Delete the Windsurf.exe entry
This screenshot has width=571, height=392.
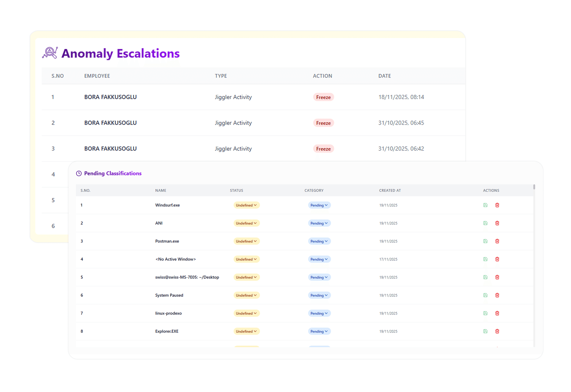click(x=497, y=205)
